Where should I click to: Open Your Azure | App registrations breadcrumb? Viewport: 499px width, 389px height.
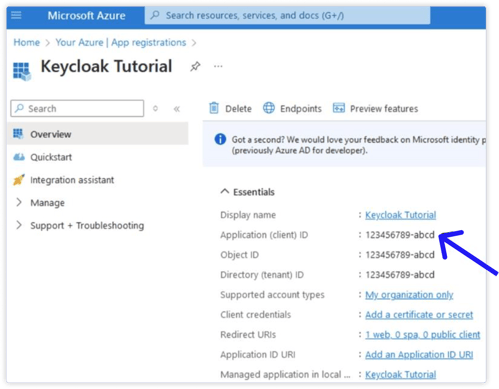click(121, 43)
